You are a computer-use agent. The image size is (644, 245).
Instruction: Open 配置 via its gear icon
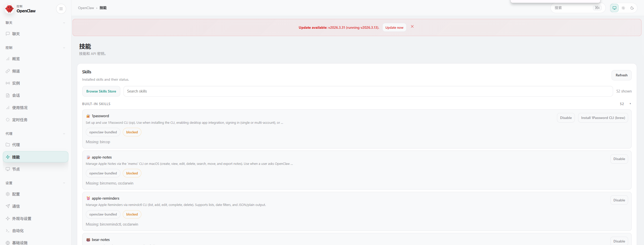pos(8,194)
